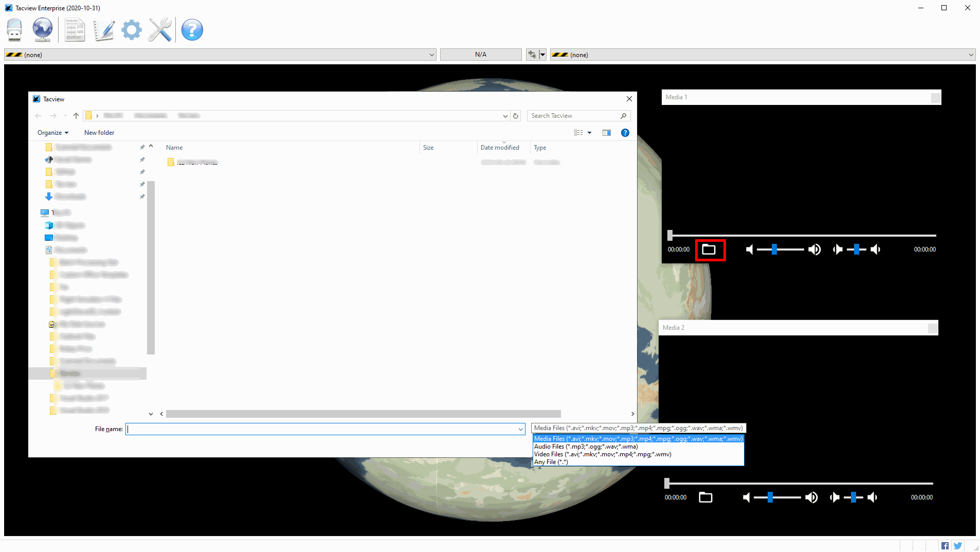Sort files by Size column
980x552 pixels.
coord(448,148)
